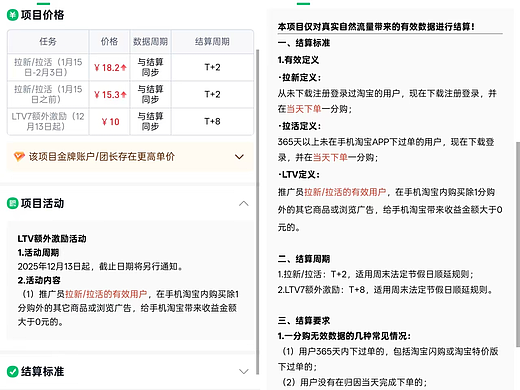
Task: Click the ·拉活定义: label
Action: pos(299,126)
